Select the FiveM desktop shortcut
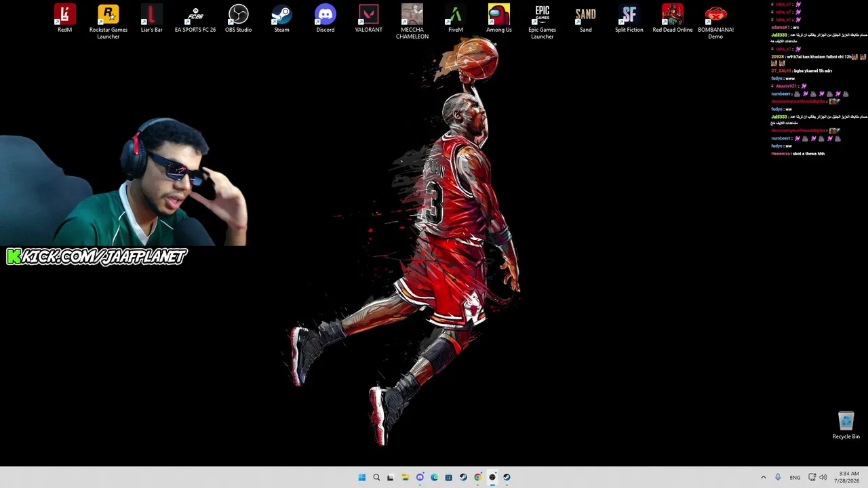This screenshot has width=868, height=488. 456,19
